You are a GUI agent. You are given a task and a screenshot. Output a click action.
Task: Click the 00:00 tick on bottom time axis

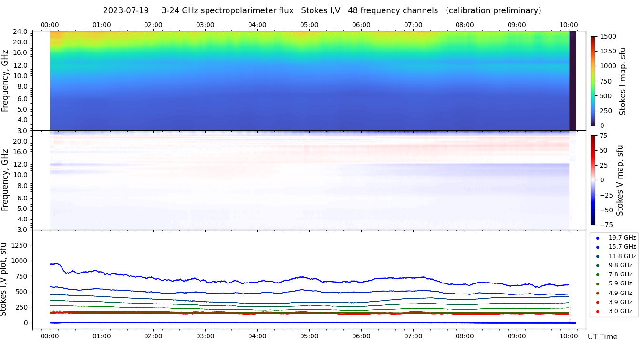tap(50, 336)
